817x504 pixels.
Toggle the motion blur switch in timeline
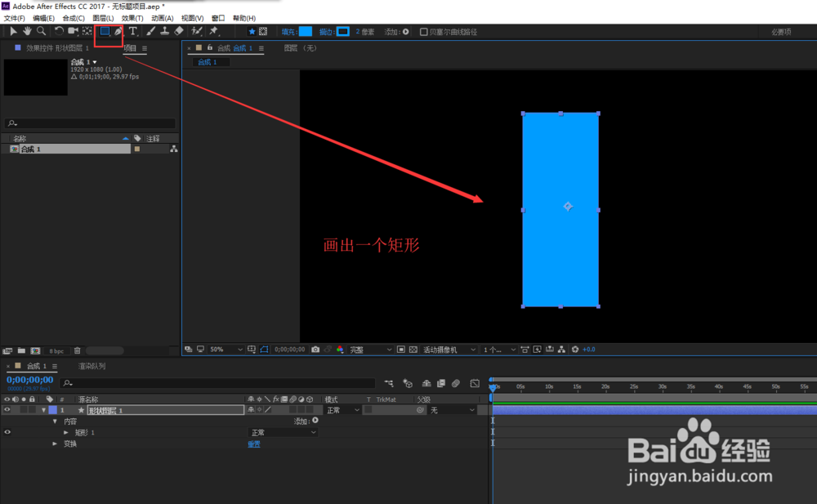(x=456, y=383)
